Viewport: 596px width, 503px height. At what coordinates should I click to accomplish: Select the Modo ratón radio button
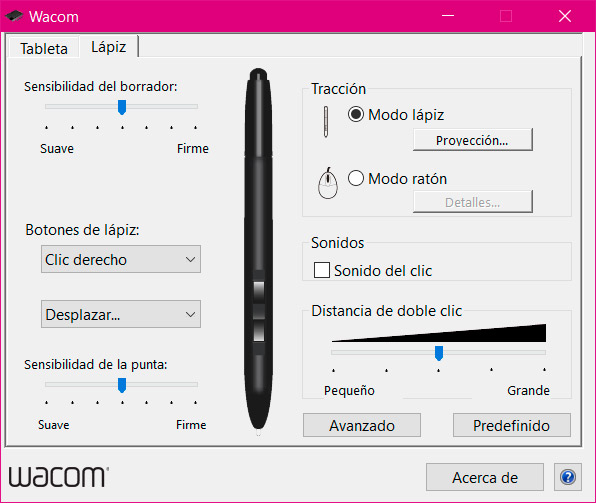[x=356, y=178]
